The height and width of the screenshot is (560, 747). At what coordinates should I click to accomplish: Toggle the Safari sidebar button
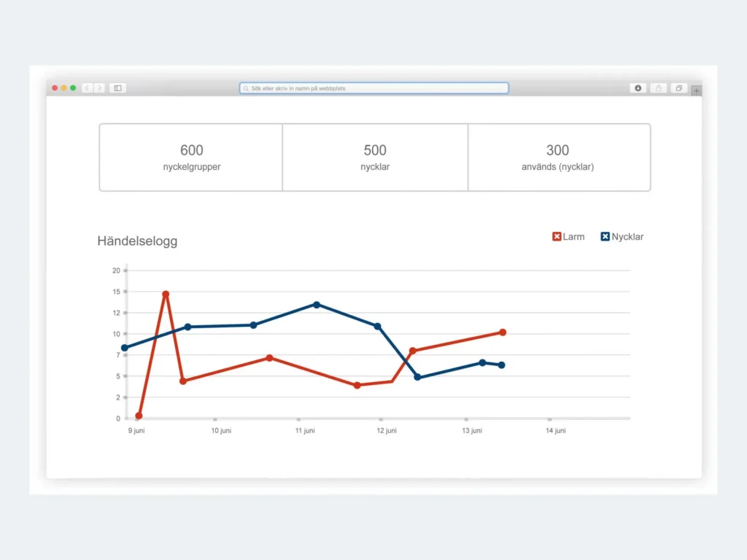coord(117,88)
